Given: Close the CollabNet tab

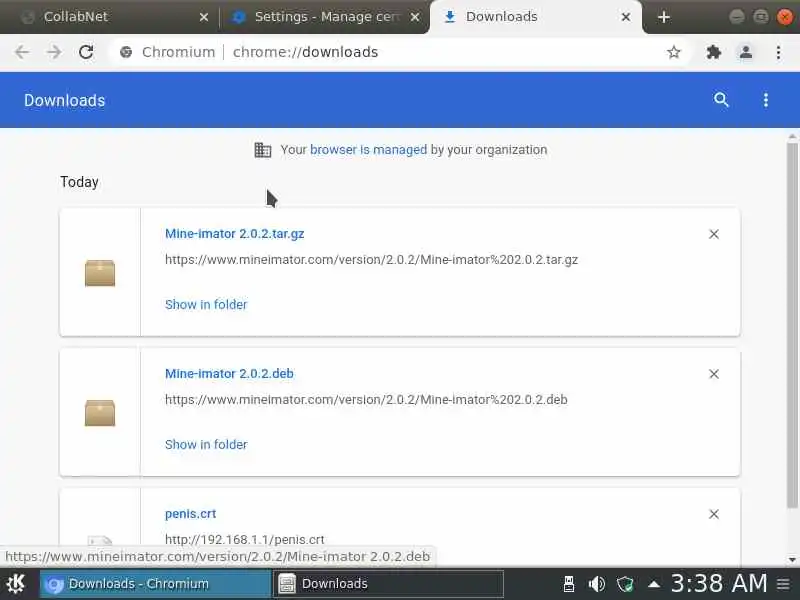Looking at the screenshot, I should click(204, 17).
